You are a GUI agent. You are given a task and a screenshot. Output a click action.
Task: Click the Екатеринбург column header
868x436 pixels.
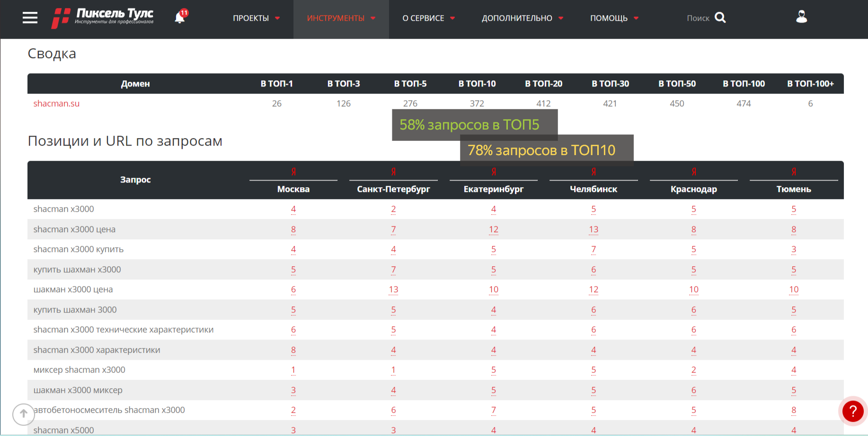click(494, 189)
